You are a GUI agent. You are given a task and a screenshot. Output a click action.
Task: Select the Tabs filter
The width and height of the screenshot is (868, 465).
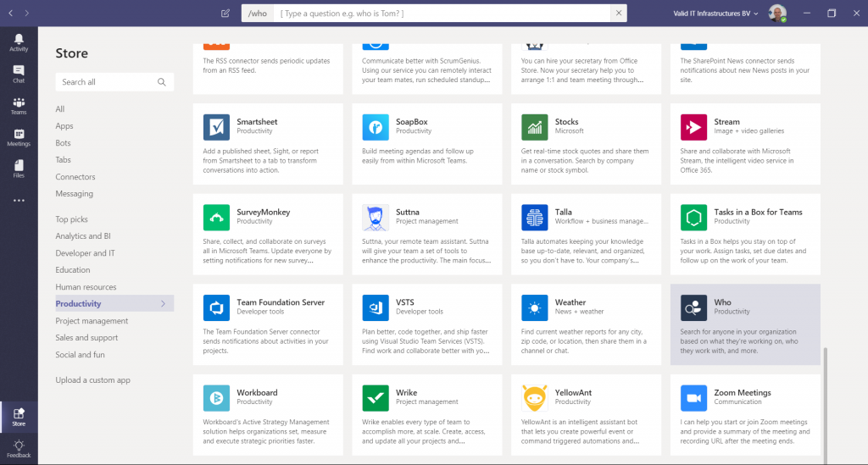pyautogui.click(x=63, y=160)
